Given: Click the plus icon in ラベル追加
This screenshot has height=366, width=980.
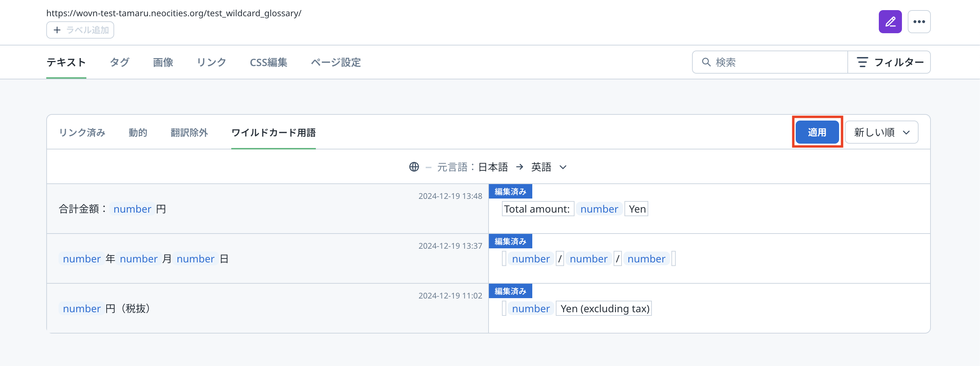Looking at the screenshot, I should coord(57,30).
